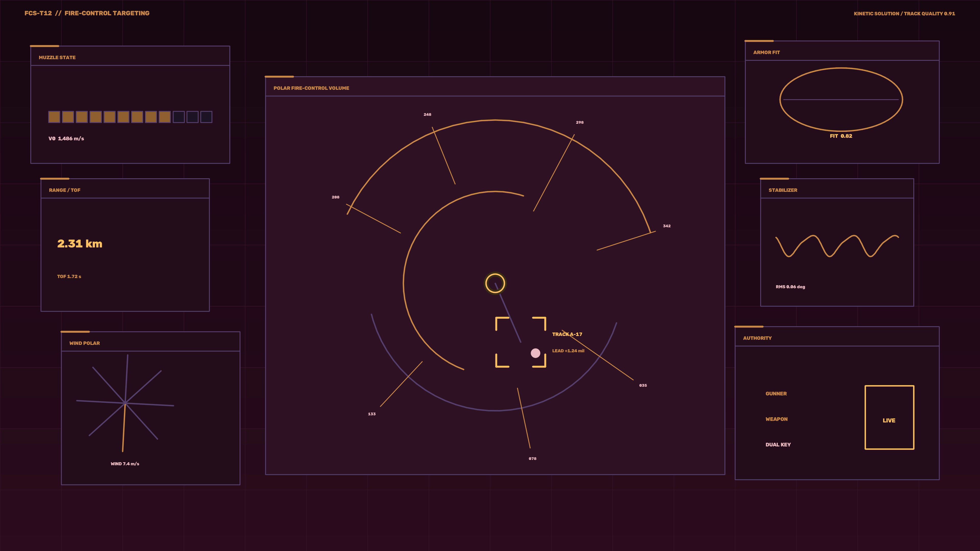Click the wind polar star center
Viewport: 980px width, 551px height.
(x=125, y=403)
